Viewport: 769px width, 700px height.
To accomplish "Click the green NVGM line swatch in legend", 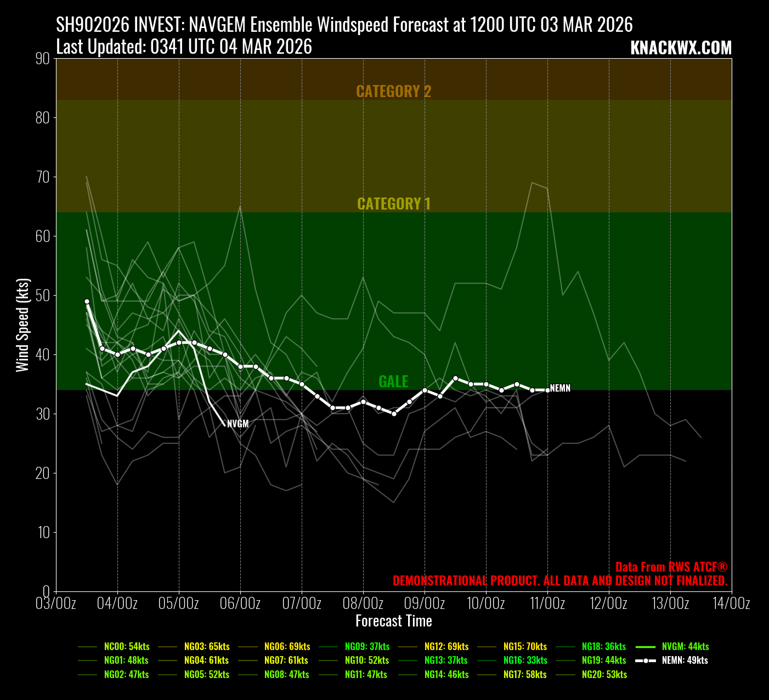I will pyautogui.click(x=646, y=647).
